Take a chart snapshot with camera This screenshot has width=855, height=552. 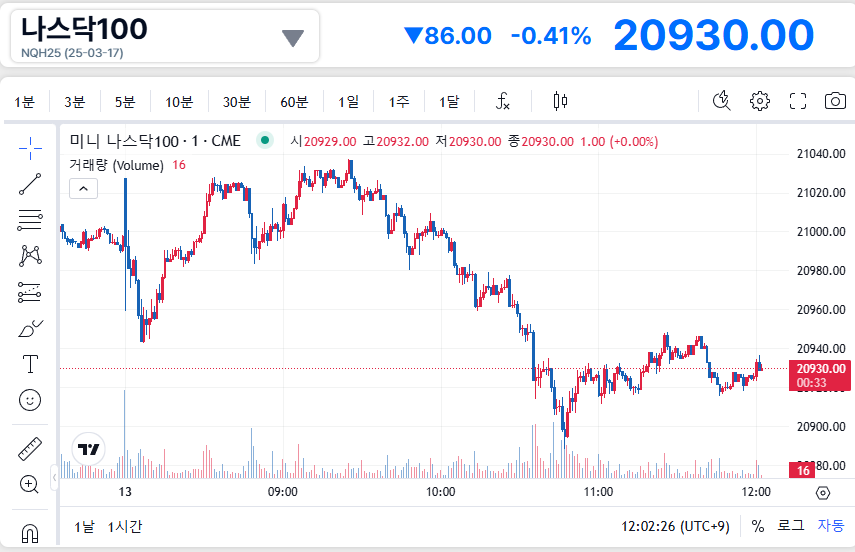[x=834, y=101]
